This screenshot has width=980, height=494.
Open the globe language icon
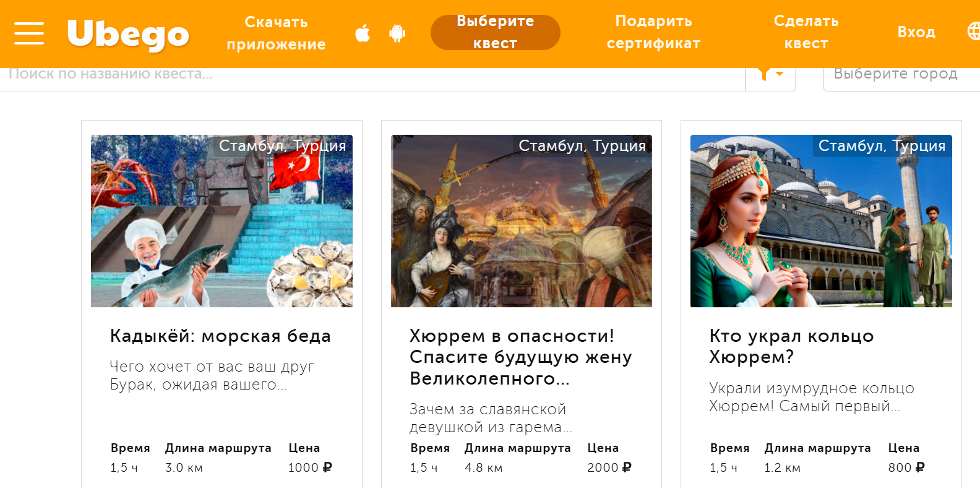click(x=973, y=31)
